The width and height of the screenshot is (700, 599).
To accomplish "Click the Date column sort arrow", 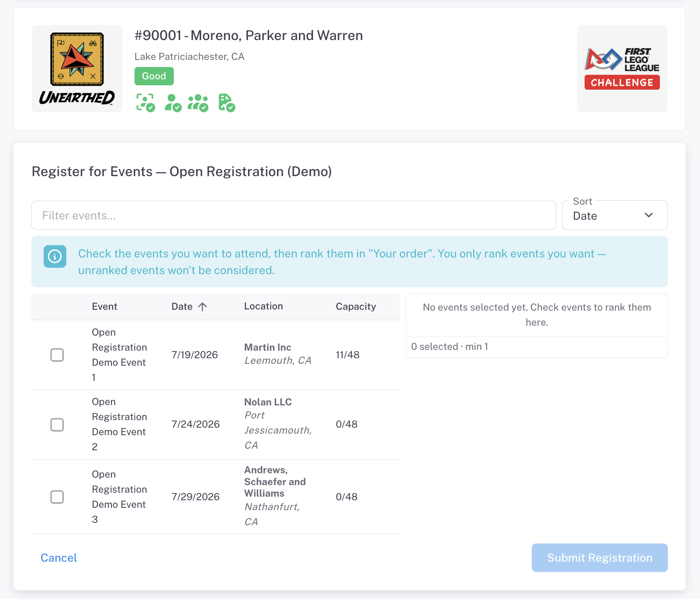I will tap(202, 307).
